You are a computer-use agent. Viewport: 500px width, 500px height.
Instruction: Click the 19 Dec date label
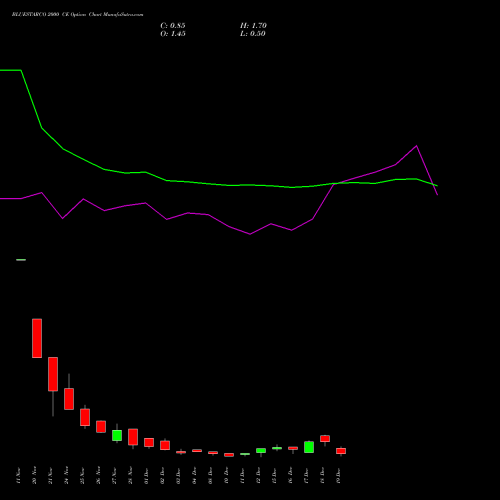pyautogui.click(x=338, y=476)
